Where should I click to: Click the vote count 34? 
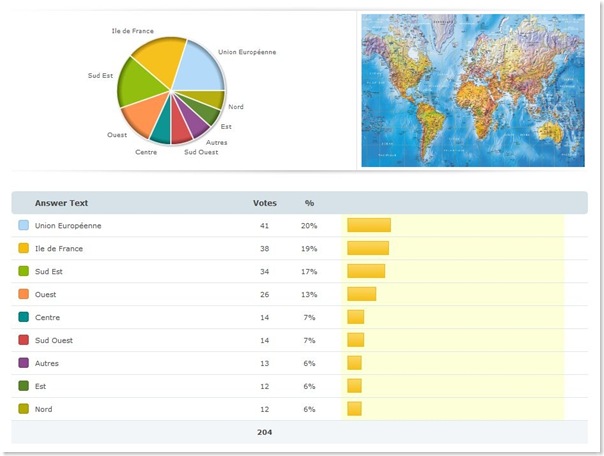click(x=264, y=272)
